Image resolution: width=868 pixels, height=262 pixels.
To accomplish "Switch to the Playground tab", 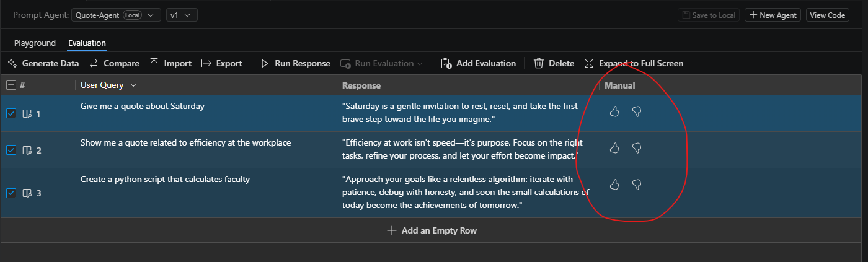I will (35, 43).
